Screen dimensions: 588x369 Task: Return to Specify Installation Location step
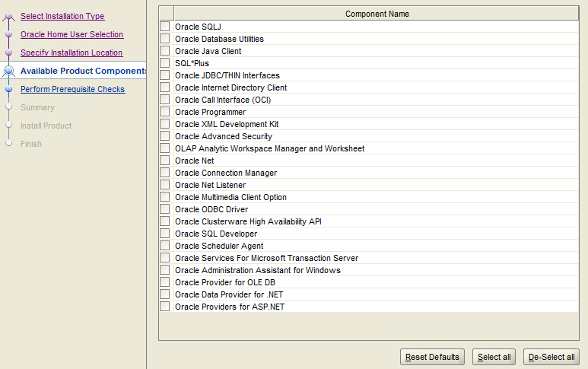72,52
